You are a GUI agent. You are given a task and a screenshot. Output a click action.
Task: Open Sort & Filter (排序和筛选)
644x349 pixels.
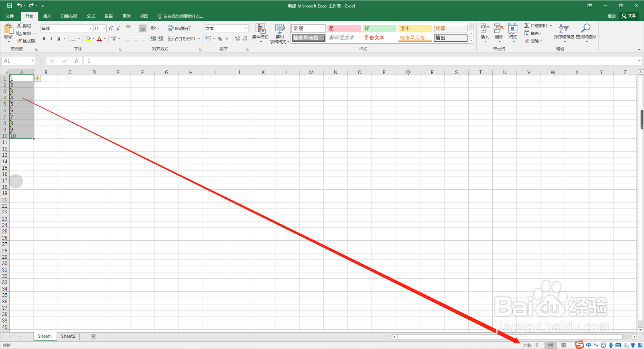[x=564, y=33]
